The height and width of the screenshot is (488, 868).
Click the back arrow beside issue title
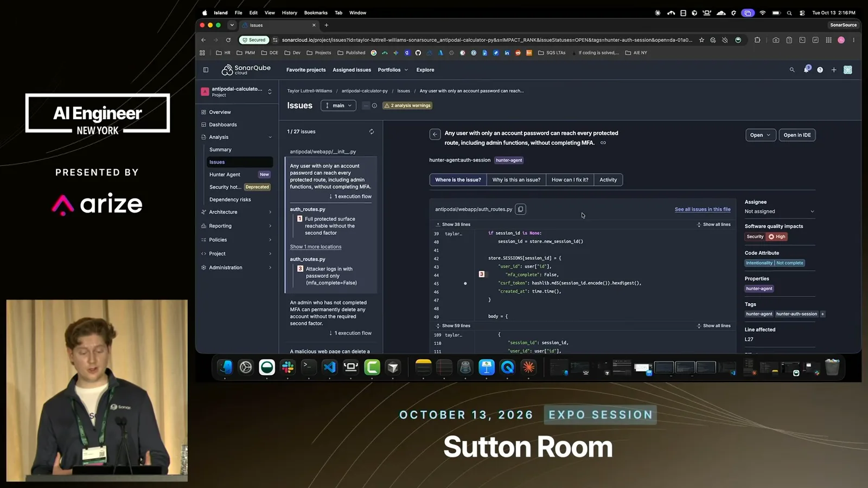tap(435, 134)
